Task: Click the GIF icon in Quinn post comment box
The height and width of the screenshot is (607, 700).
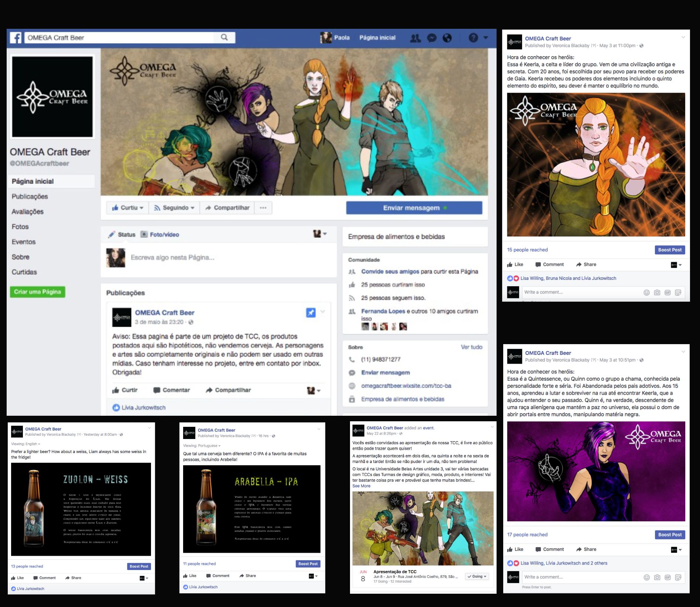Action: pos(668,577)
